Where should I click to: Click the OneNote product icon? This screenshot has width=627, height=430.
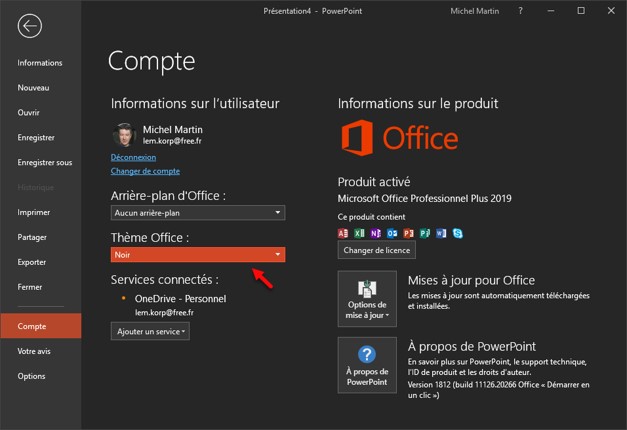[x=376, y=233]
